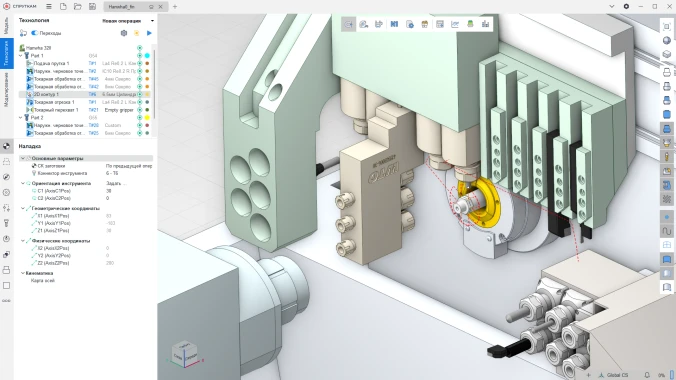Click the Карта осей link
Viewport: 676px width, 380px height.
tap(43, 280)
